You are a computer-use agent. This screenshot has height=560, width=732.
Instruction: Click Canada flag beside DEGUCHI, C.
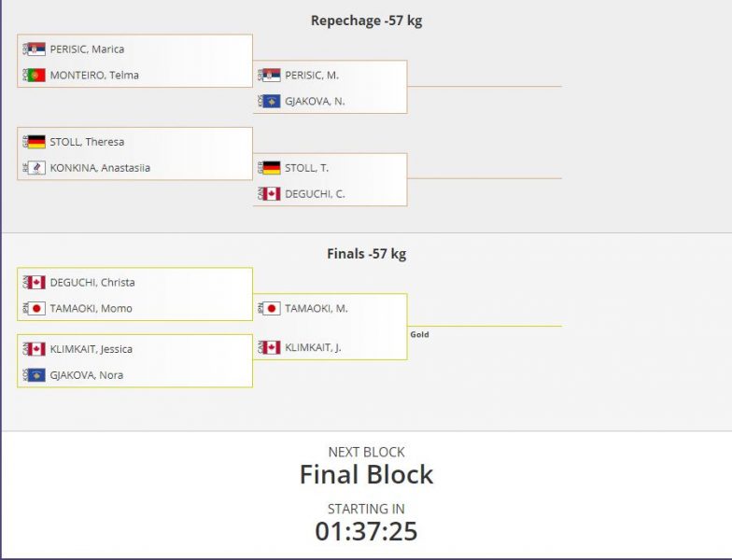click(271, 194)
